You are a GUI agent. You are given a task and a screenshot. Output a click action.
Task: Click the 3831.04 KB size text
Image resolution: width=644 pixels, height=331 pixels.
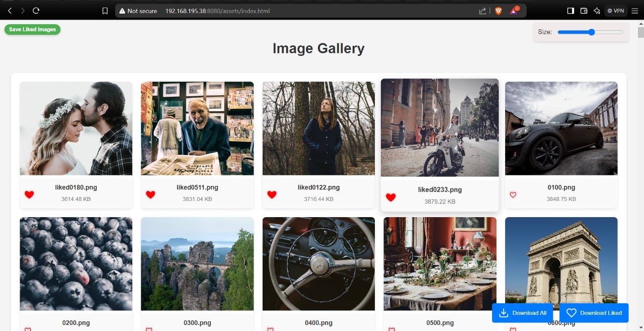197,199
